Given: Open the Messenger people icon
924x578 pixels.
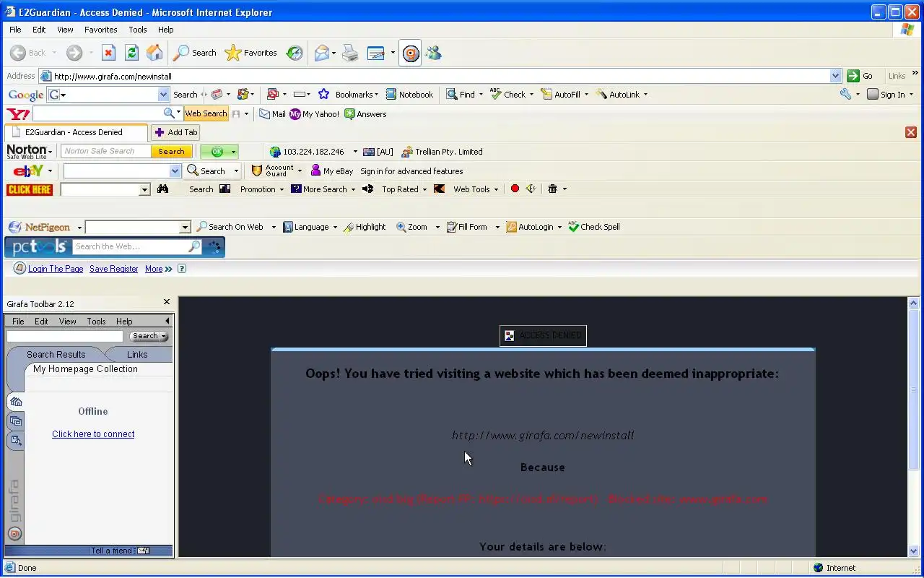Looking at the screenshot, I should [433, 53].
